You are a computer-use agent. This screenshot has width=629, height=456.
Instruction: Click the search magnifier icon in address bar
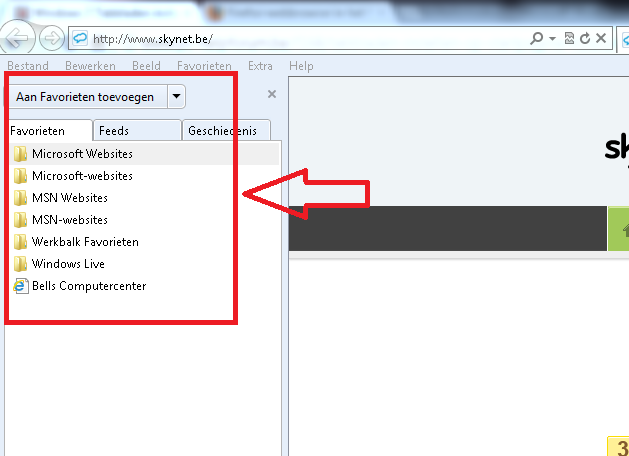[536, 39]
